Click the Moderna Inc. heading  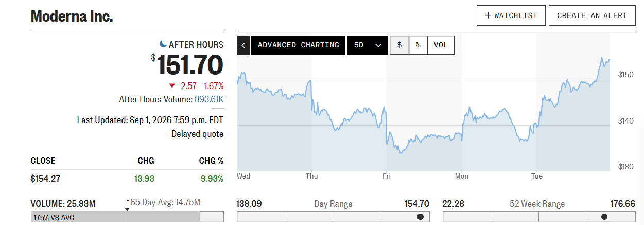(x=72, y=16)
